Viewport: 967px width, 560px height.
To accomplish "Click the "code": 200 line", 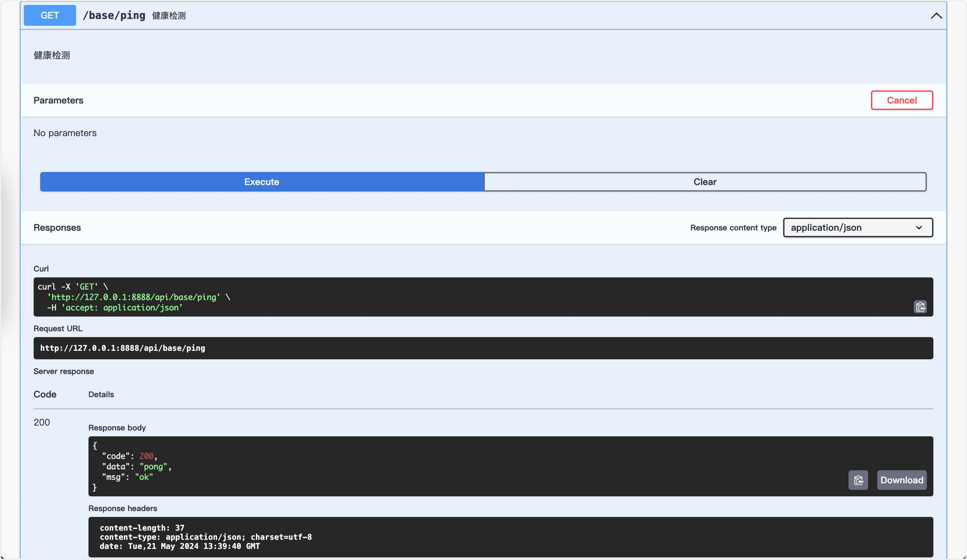I will point(130,456).
